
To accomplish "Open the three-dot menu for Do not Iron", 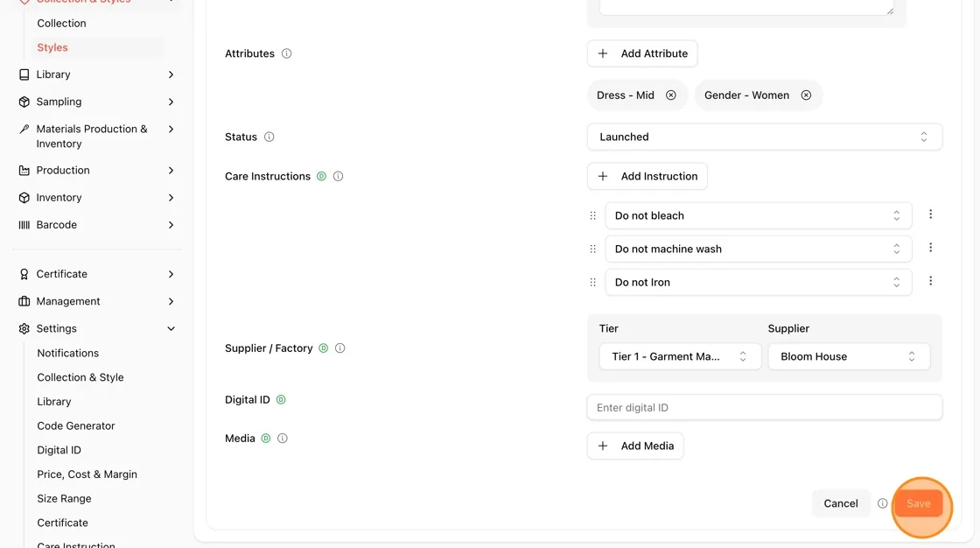I will [x=930, y=281].
